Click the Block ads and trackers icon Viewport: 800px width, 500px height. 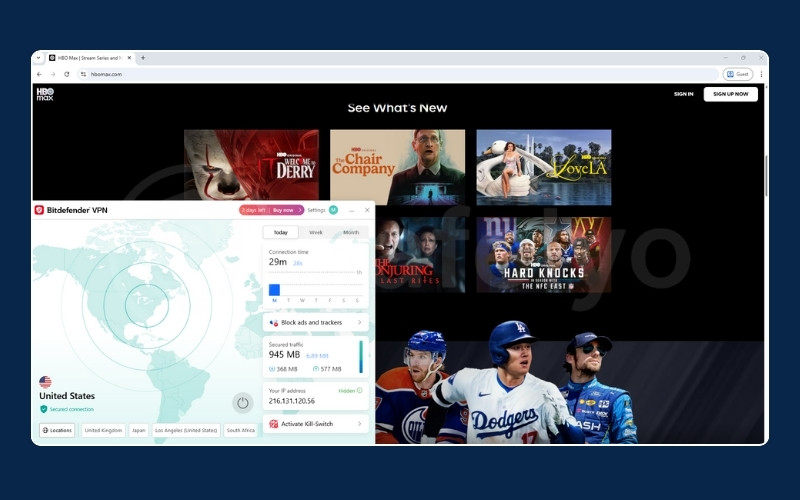point(273,322)
